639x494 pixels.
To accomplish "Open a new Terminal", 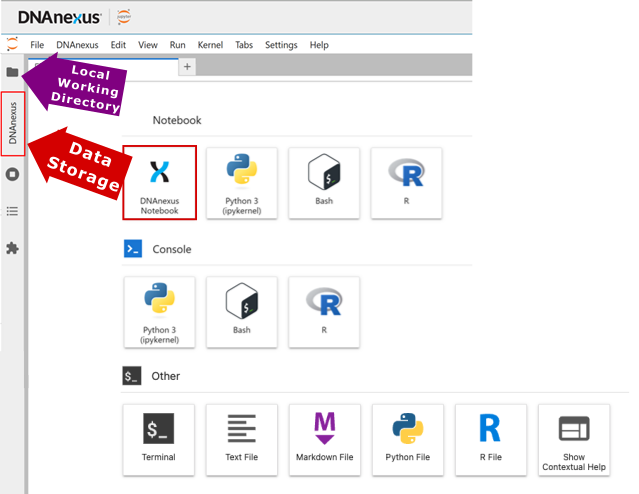I will 159,440.
